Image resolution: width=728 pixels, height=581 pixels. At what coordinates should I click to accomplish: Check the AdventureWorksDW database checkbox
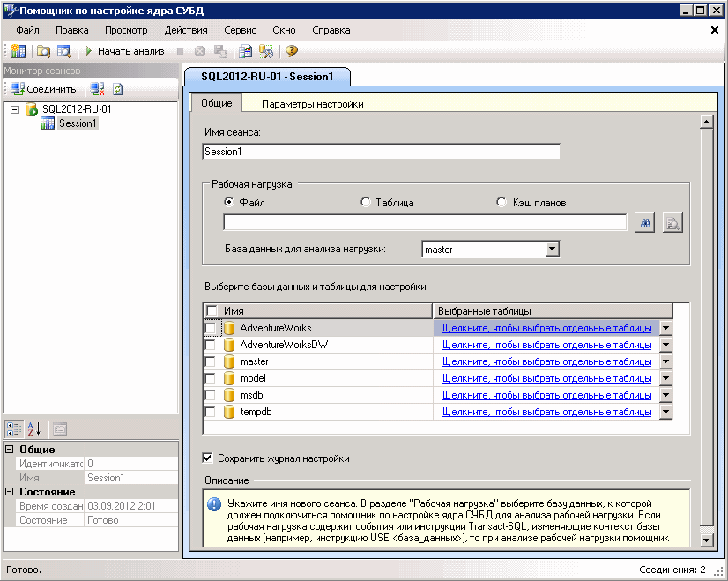[x=211, y=345]
